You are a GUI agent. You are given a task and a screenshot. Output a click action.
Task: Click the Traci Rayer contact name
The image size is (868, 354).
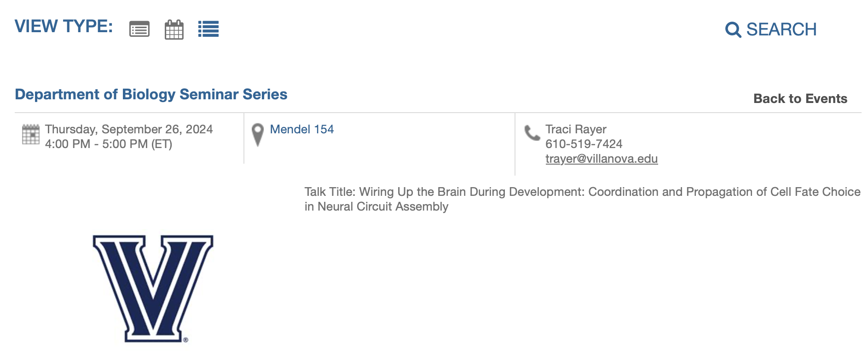click(576, 129)
